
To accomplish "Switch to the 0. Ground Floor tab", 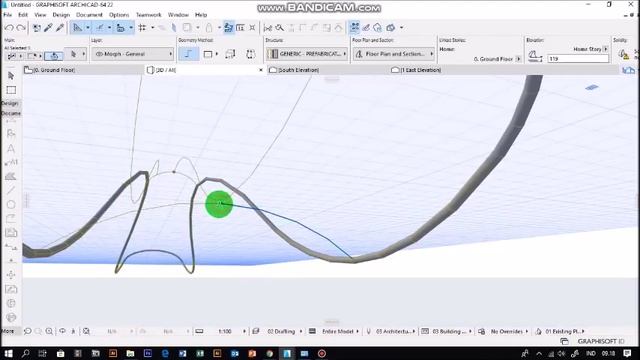I will [x=83, y=70].
